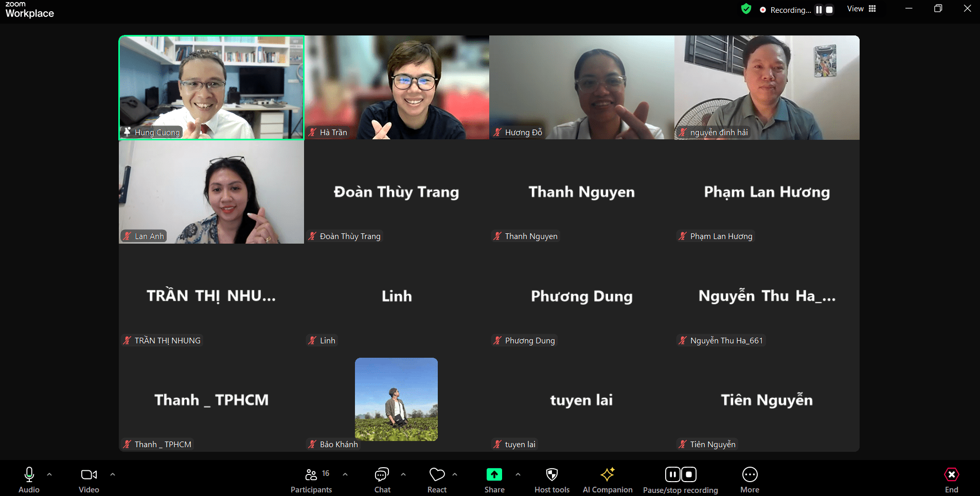Screen dimensions: 980x496
Task: Open the View layout menu
Action: pyautogui.click(x=862, y=9)
